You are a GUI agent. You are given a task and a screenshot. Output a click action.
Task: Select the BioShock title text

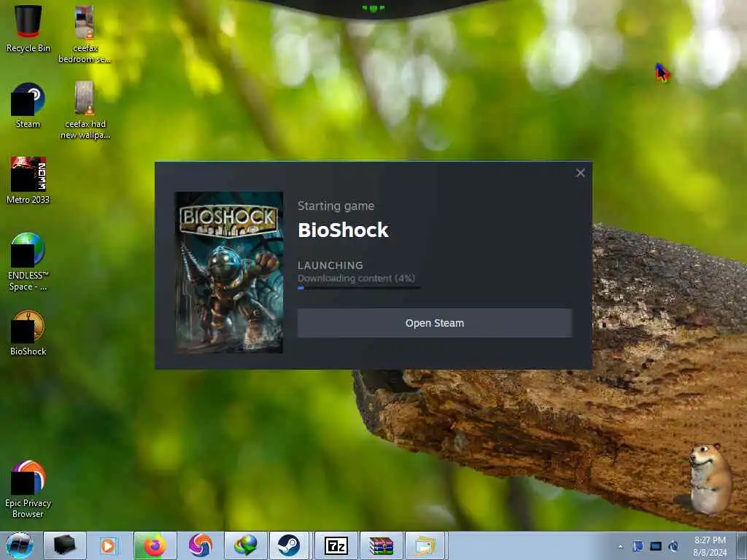pos(343,230)
